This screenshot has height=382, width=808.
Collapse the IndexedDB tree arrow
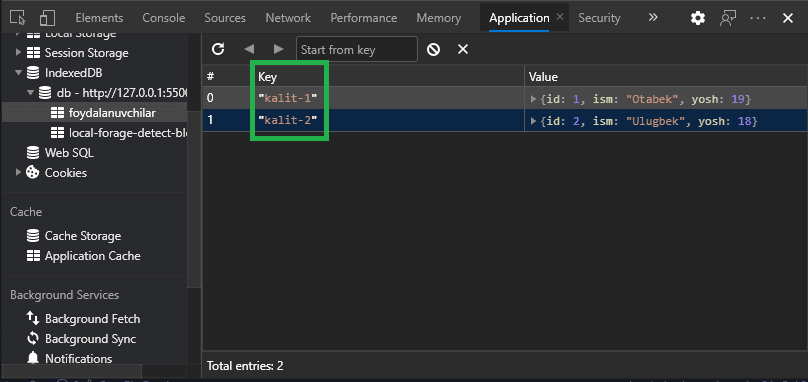click(19, 73)
